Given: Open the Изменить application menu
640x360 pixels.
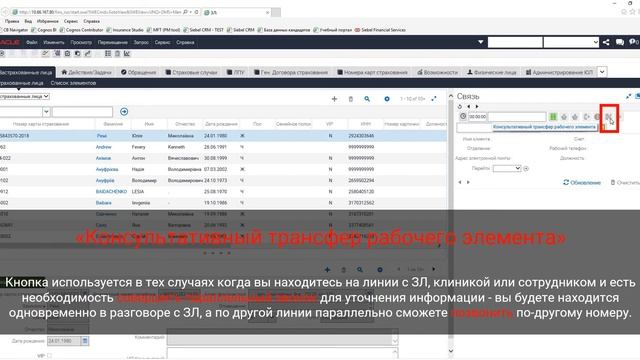Looking at the screenshot, I should pyautogui.click(x=54, y=42).
